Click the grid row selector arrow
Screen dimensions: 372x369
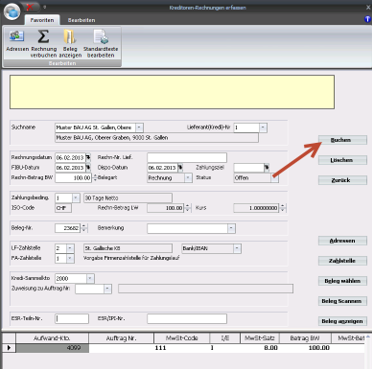(9, 348)
